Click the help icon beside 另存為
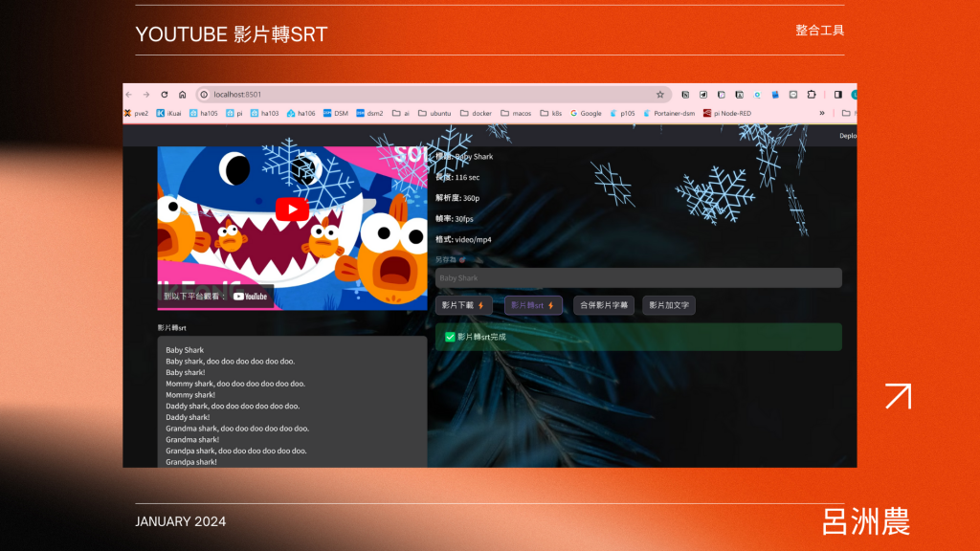Image resolution: width=980 pixels, height=551 pixels. pos(462,259)
